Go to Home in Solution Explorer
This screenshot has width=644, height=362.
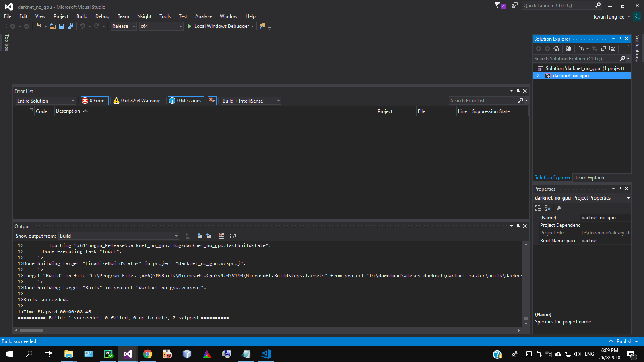click(x=556, y=49)
